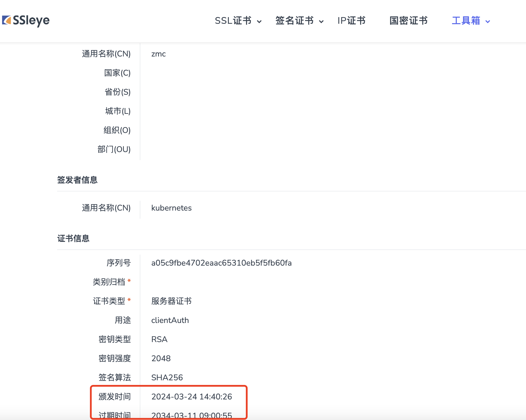Click the 签发者信息 section heading

pyautogui.click(x=77, y=180)
